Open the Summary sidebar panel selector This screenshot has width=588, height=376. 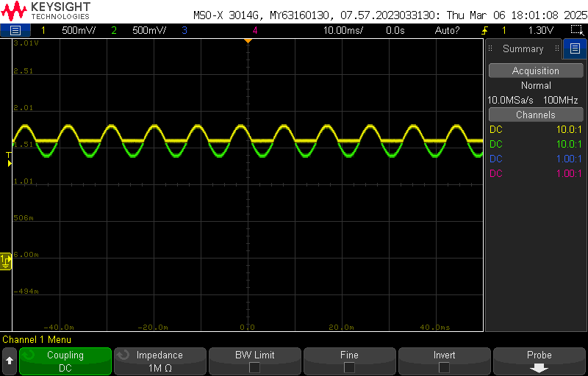(523, 49)
